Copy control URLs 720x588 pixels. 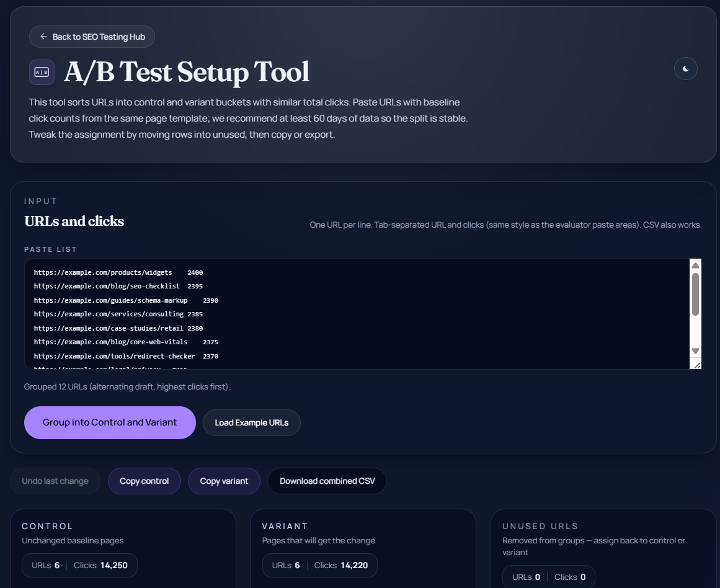(x=144, y=481)
